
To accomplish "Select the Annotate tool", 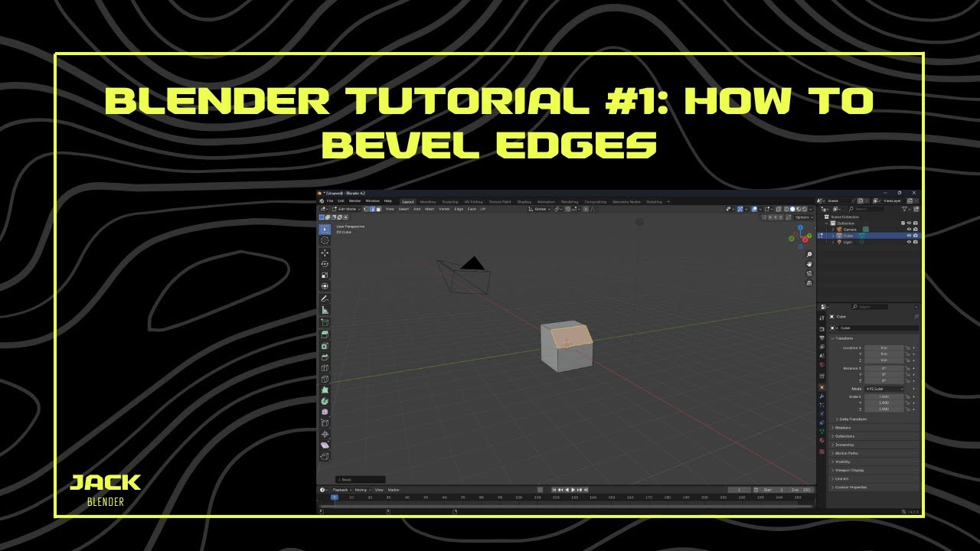I will click(x=325, y=298).
